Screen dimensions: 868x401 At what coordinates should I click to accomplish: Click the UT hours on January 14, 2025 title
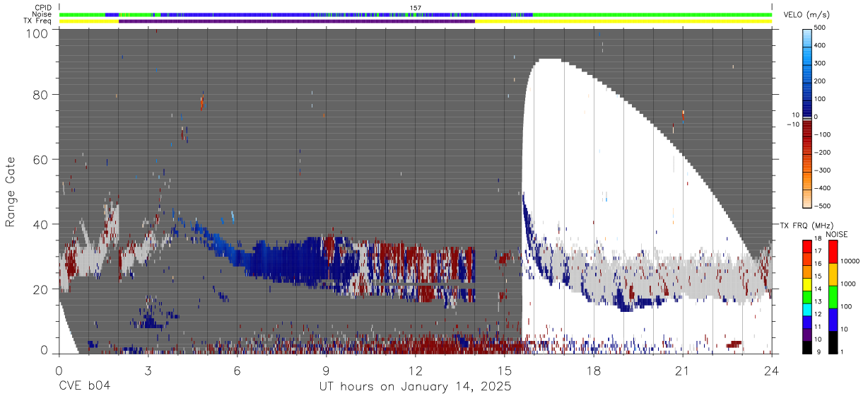point(415,387)
